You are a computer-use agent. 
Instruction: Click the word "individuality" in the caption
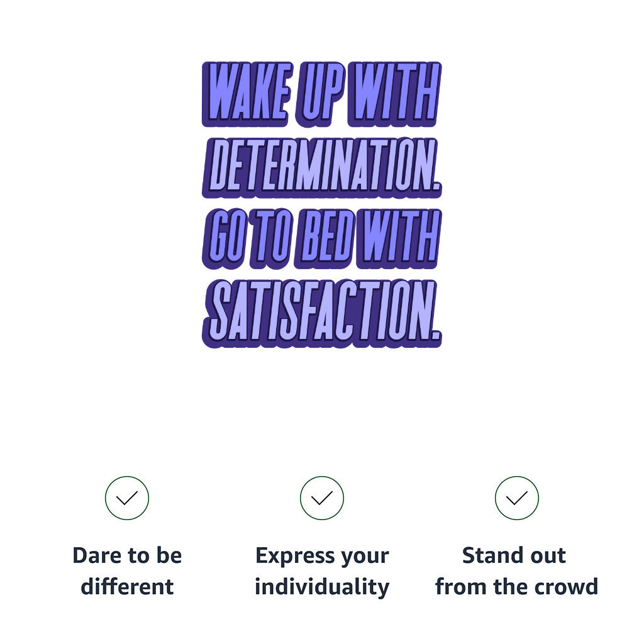pyautogui.click(x=322, y=587)
